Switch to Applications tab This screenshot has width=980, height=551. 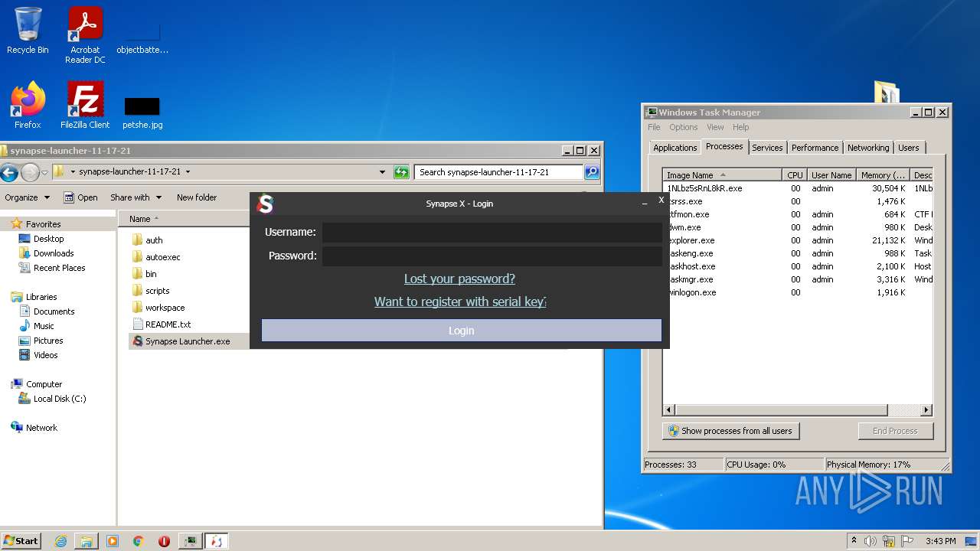click(x=675, y=148)
